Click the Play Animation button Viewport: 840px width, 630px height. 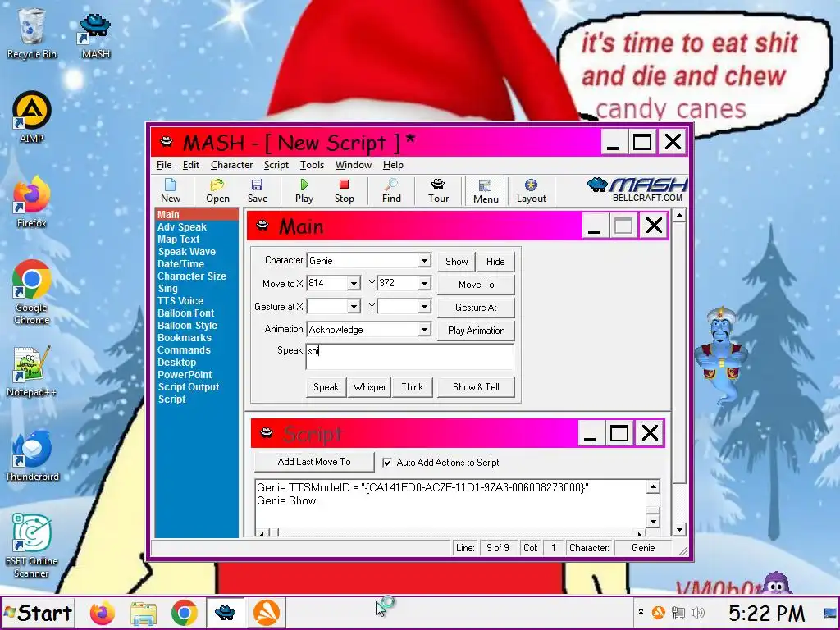click(477, 331)
